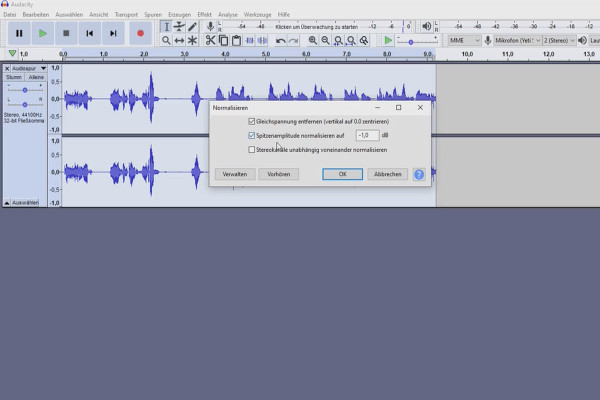
Task: Zoom out of the waveform
Action: (x=325, y=40)
